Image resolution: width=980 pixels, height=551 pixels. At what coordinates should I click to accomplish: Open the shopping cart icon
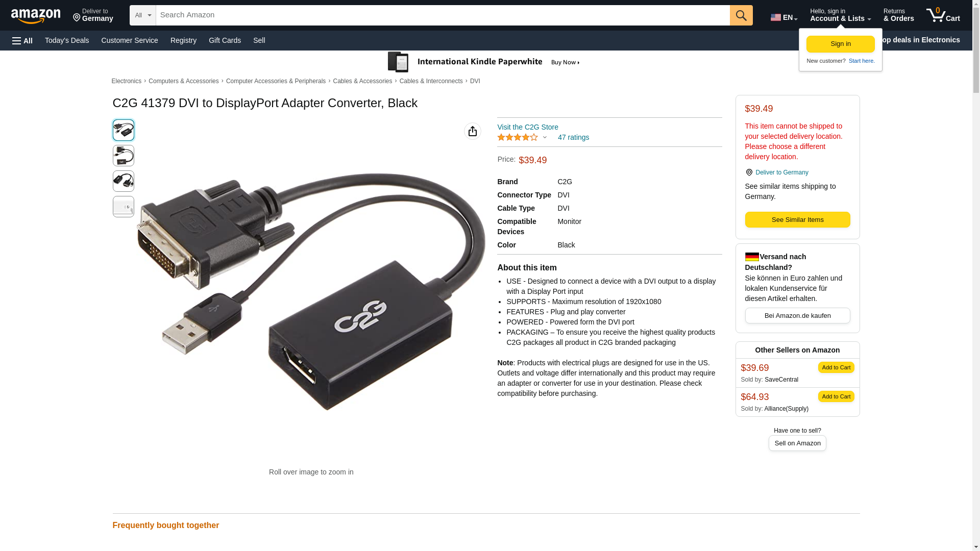(943, 15)
